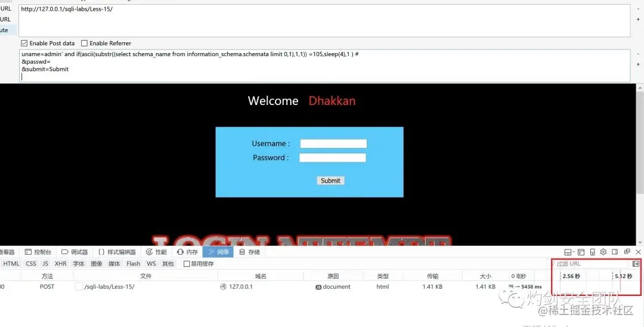Click the Post data box plus button

pos(638,64)
